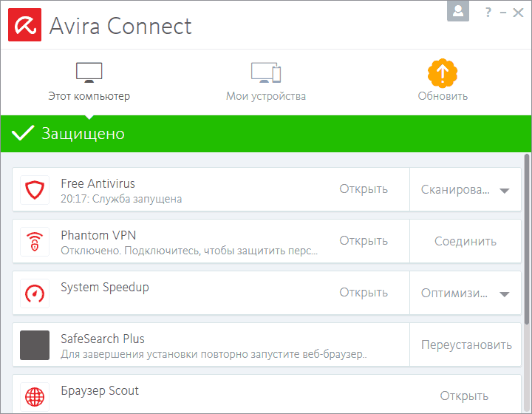The height and width of the screenshot is (414, 532).
Task: Run the Оптимизи... action for System Speedup
Action: click(x=454, y=293)
